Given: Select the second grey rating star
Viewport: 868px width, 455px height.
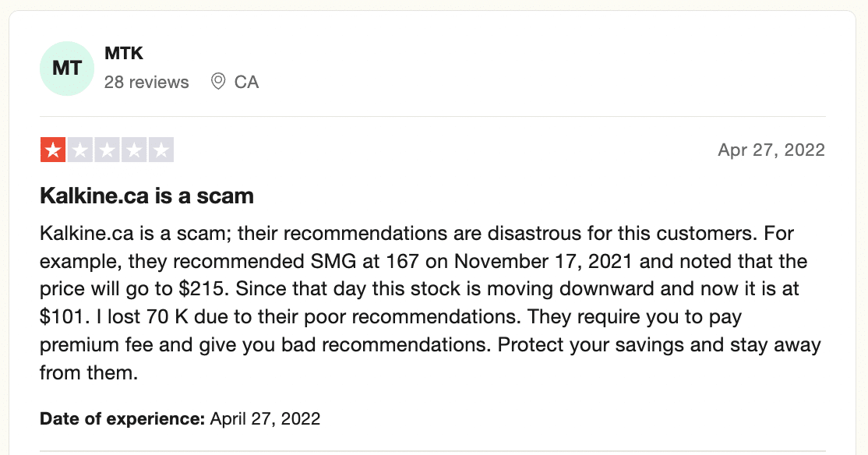Looking at the screenshot, I should tap(80, 150).
